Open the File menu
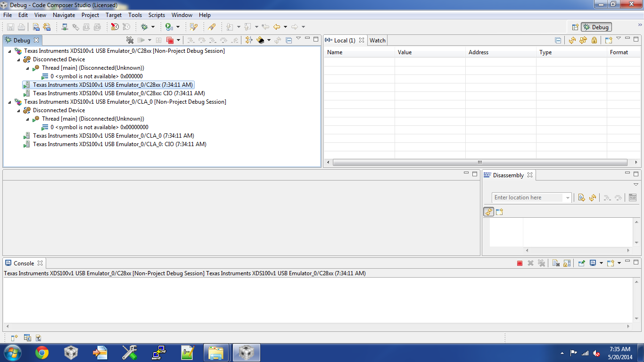The image size is (644, 362). coord(8,15)
